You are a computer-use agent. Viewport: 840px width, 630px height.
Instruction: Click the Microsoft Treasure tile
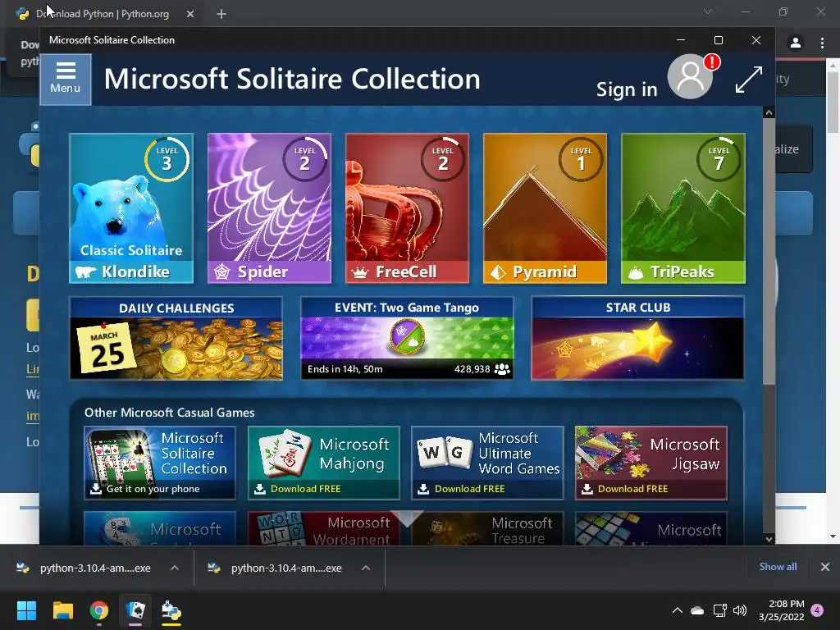click(x=487, y=529)
